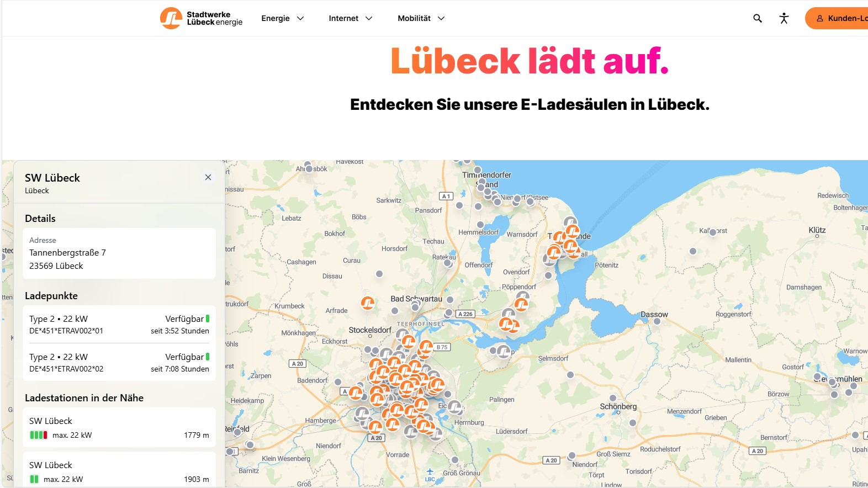The width and height of the screenshot is (868, 488).
Task: Click the Ladepunkte section heading
Action: [51, 296]
